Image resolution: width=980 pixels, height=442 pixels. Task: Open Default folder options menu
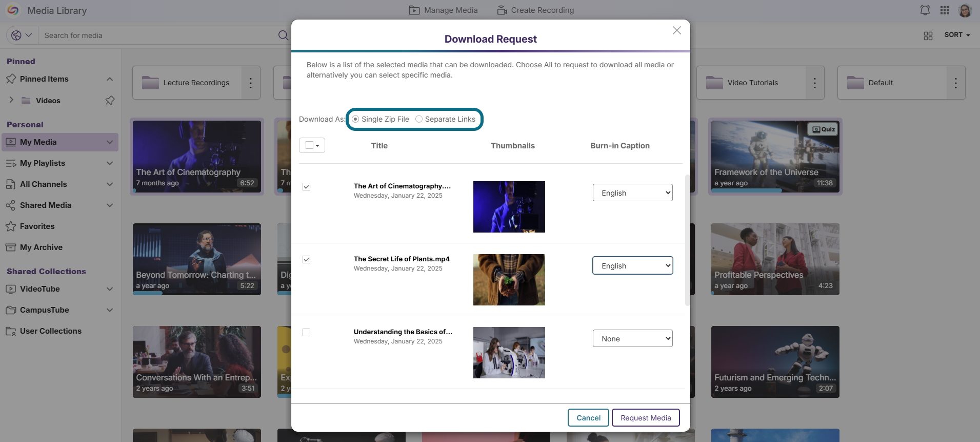pos(956,83)
